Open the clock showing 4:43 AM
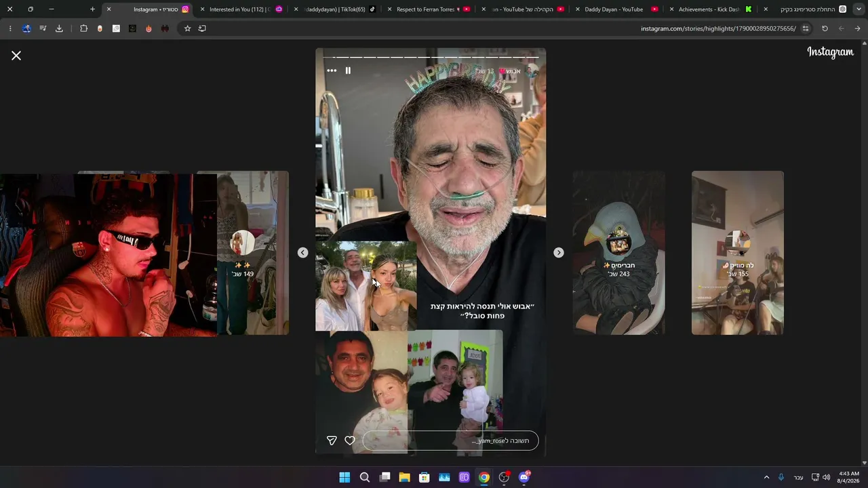Image resolution: width=868 pixels, height=488 pixels. click(849, 477)
